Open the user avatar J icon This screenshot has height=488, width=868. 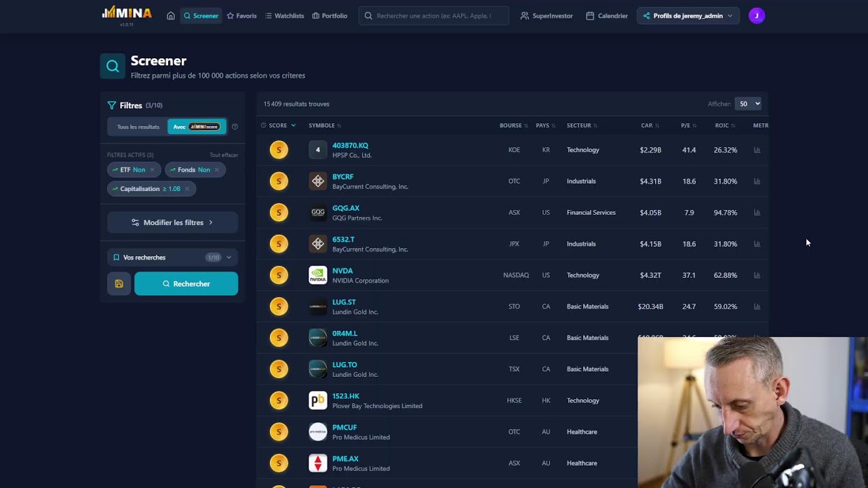[x=757, y=16]
